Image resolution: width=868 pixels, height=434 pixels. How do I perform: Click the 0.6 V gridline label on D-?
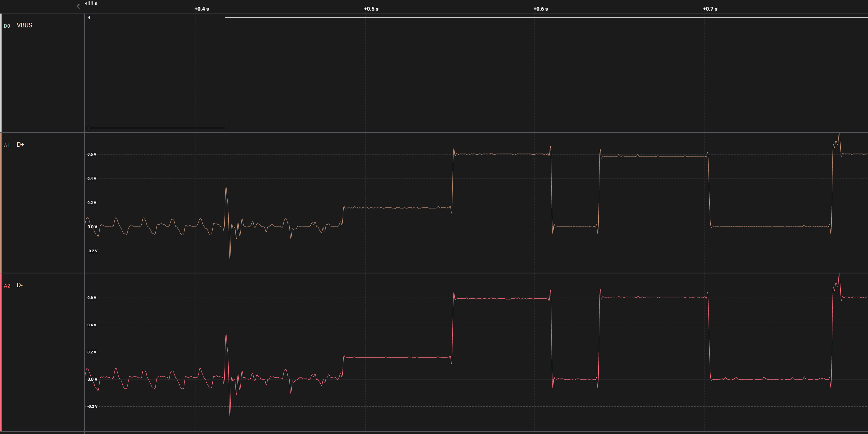pos(92,297)
